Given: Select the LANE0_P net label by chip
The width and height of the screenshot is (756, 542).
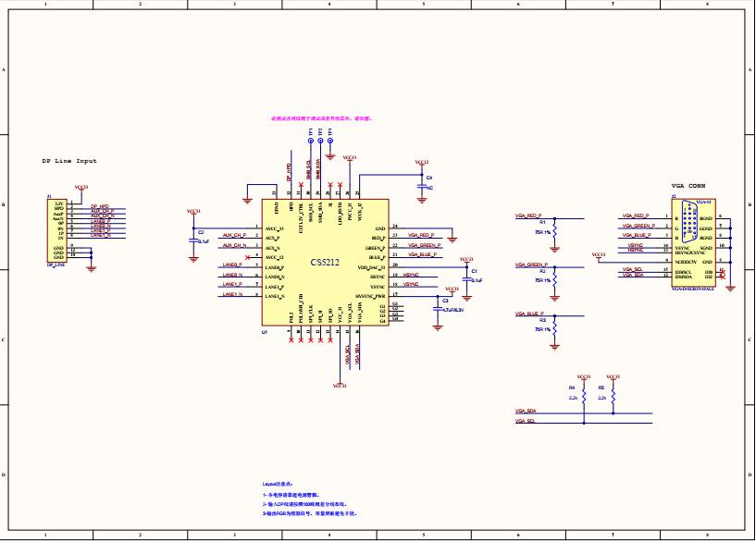Looking at the screenshot, I should 232,265.
